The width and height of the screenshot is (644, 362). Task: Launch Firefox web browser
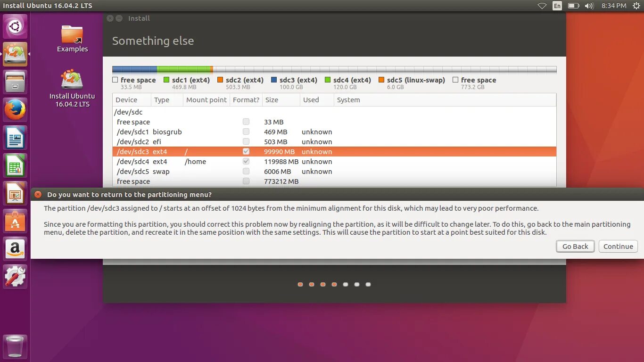tap(15, 110)
